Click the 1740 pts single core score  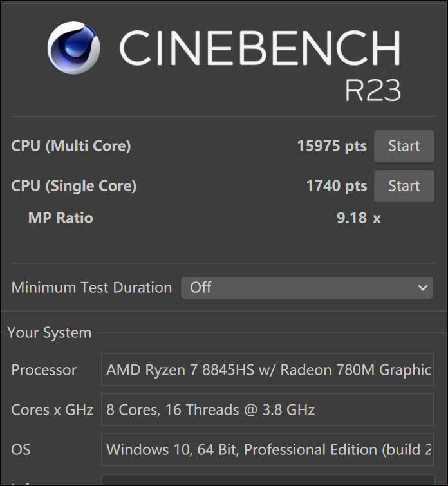[336, 186]
